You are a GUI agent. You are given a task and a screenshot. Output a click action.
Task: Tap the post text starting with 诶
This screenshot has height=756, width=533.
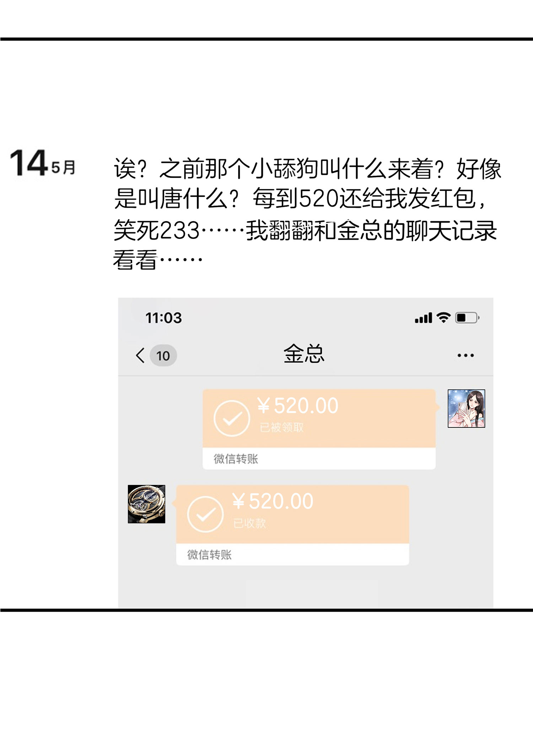(x=307, y=213)
